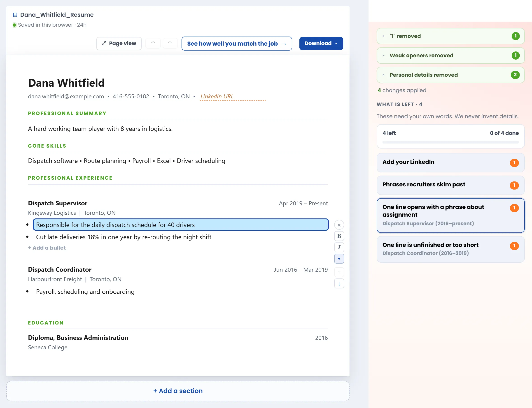532x408 pixels.
Task: Click + Add a bullet under Dispatch Supervisor
Action: pos(47,248)
